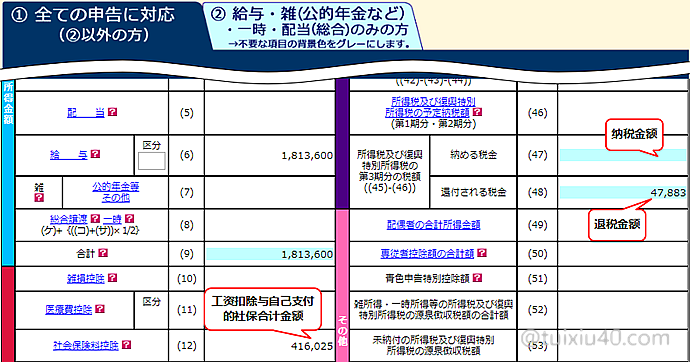Switch to tab ② 給与・雑のみの方
The image size is (690, 362).
tap(312, 26)
